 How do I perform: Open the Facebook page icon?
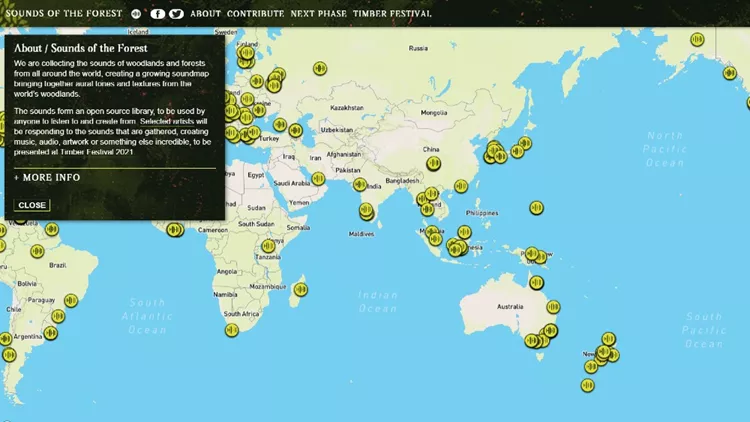(157, 14)
